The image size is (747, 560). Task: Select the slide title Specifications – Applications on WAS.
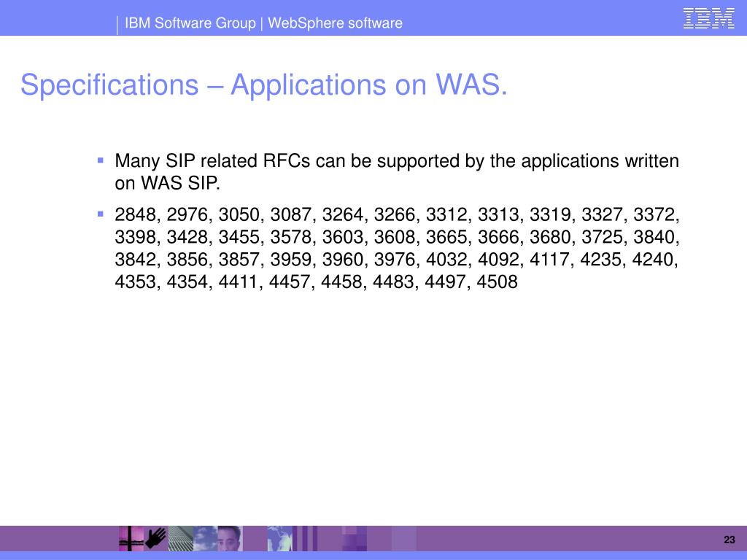264,85
